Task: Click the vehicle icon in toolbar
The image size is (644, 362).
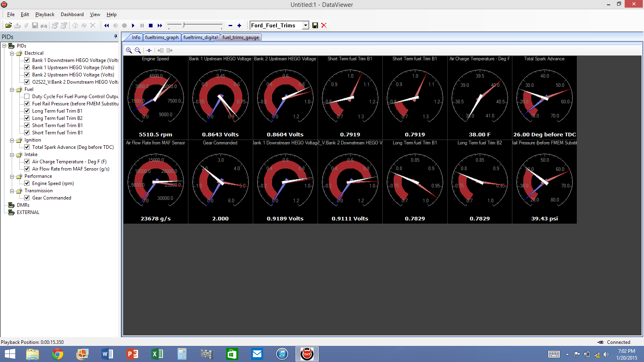Action: tap(44, 25)
